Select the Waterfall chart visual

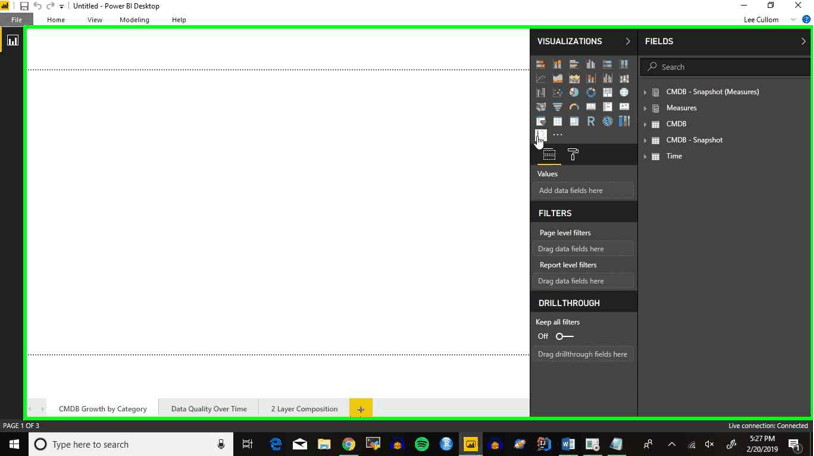tap(540, 92)
